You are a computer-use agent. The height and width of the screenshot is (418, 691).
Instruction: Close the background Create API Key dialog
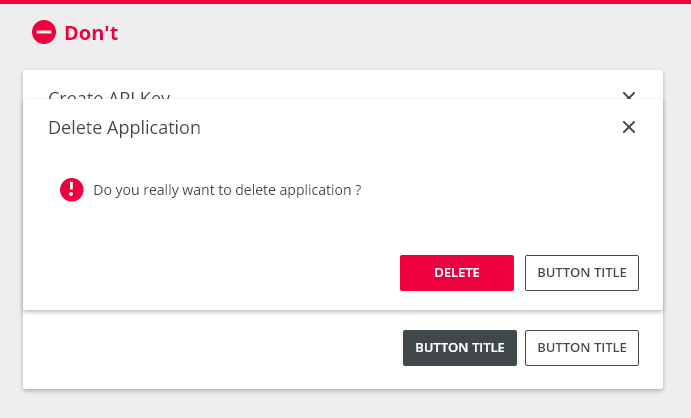point(629,95)
